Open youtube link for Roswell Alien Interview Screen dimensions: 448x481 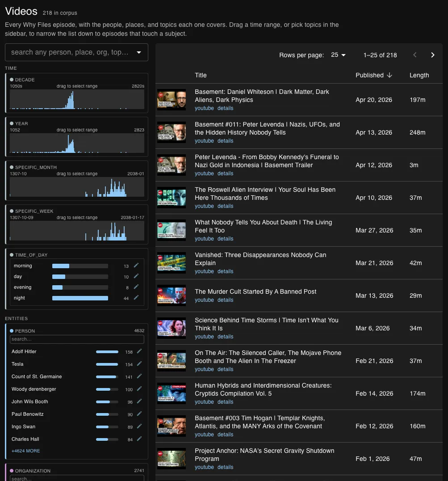[x=205, y=206]
